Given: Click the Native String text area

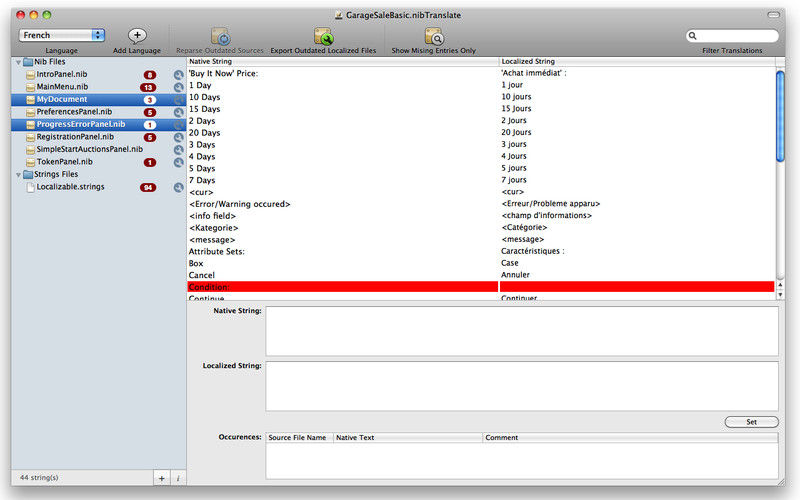Looking at the screenshot, I should (522, 331).
